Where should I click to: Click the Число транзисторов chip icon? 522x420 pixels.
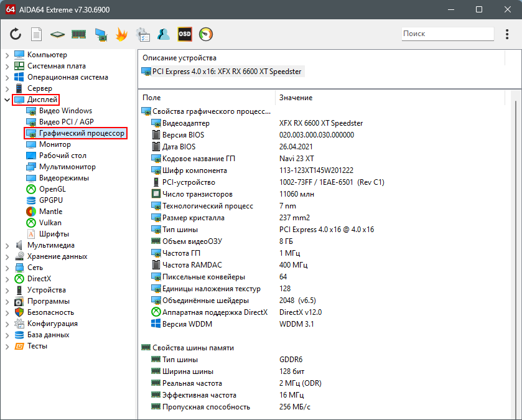(x=156, y=194)
